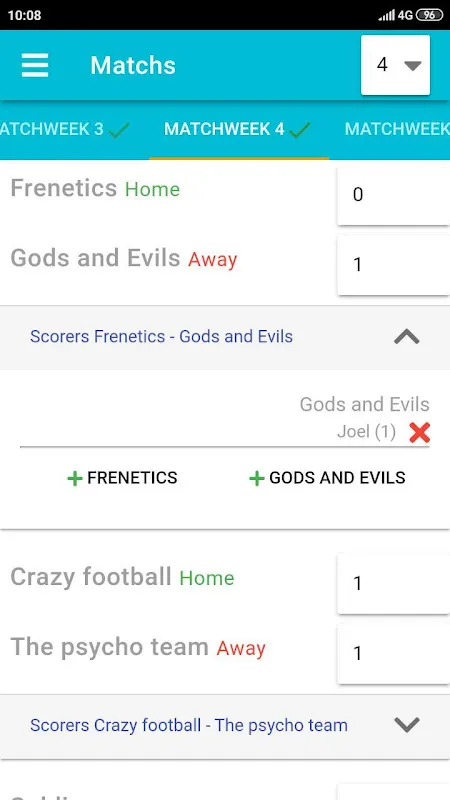
Task: Edit Crazy football home score field
Action: click(393, 584)
